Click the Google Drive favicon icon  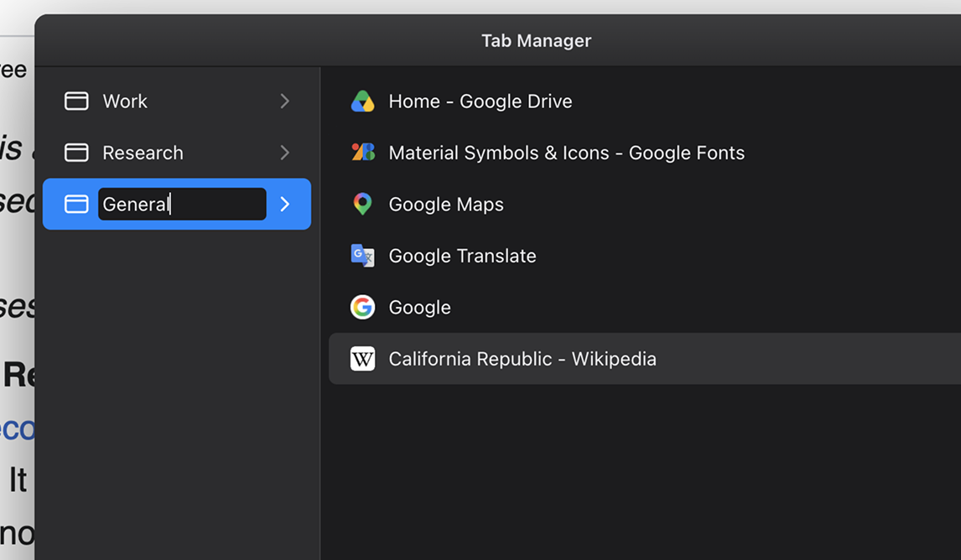[362, 101]
